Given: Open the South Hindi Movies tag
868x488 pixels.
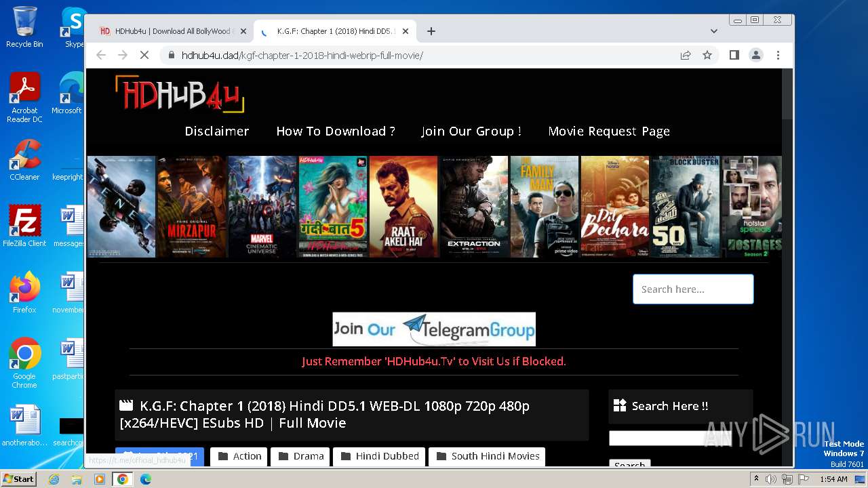Looking at the screenshot, I should pos(487,456).
